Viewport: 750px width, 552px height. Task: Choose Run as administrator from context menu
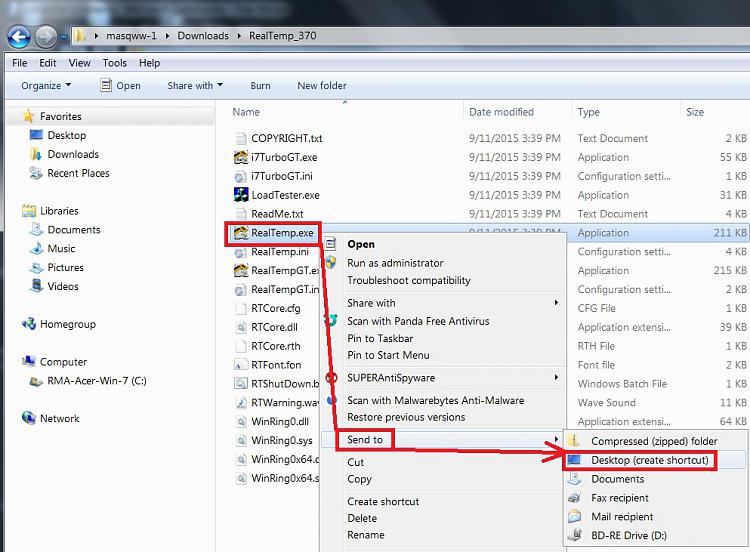[x=395, y=263]
